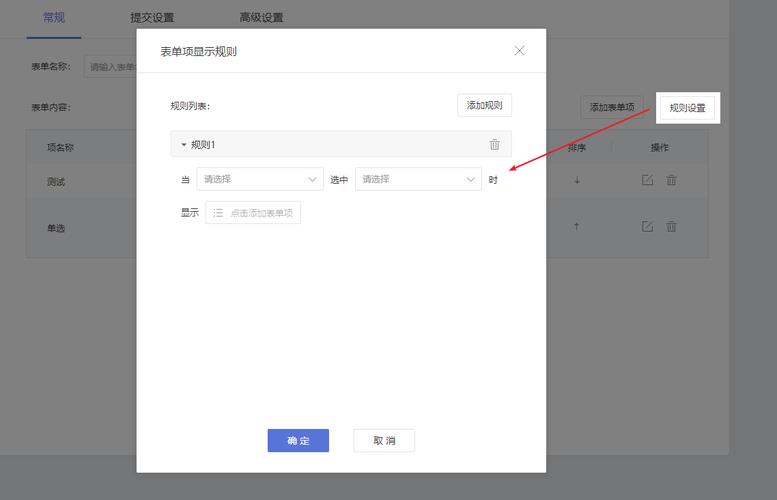Move 单选 row up with arrow
The width and height of the screenshot is (777, 500).
click(576, 226)
